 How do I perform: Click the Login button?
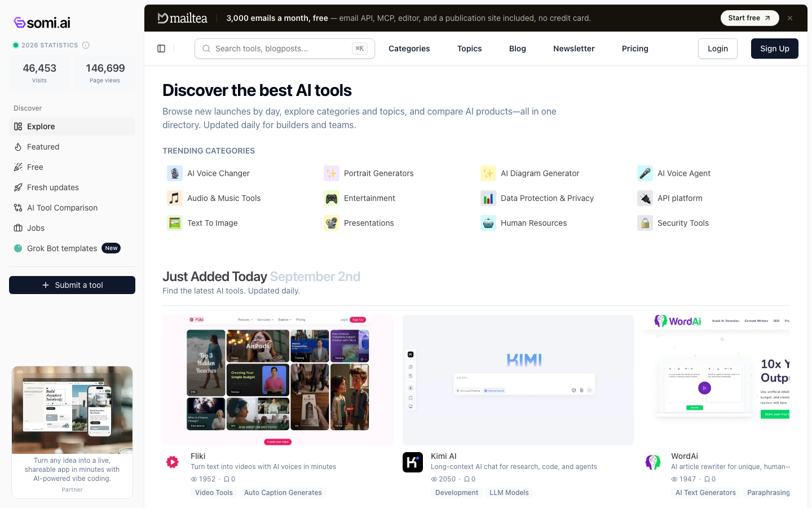click(718, 49)
